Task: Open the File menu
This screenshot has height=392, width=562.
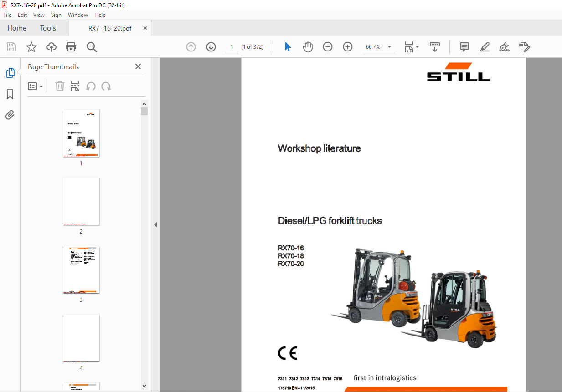Action: [7, 15]
